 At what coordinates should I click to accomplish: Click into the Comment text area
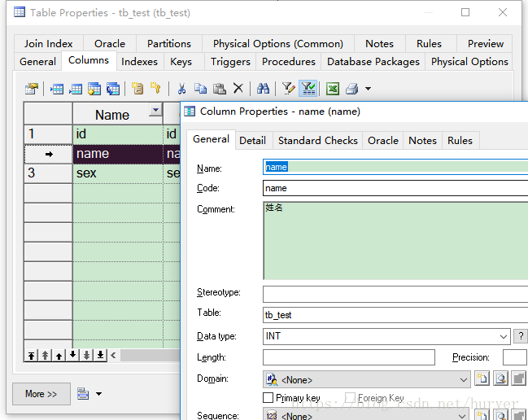click(395, 240)
